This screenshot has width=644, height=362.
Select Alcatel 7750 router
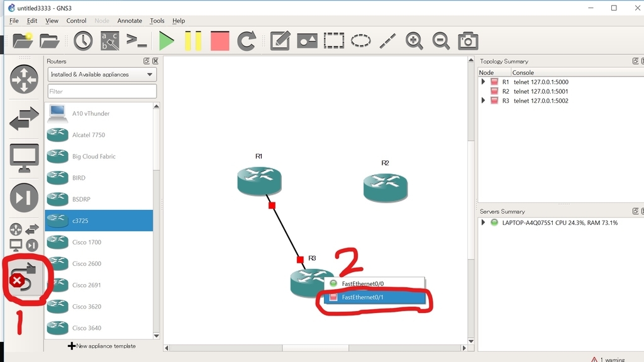99,134
